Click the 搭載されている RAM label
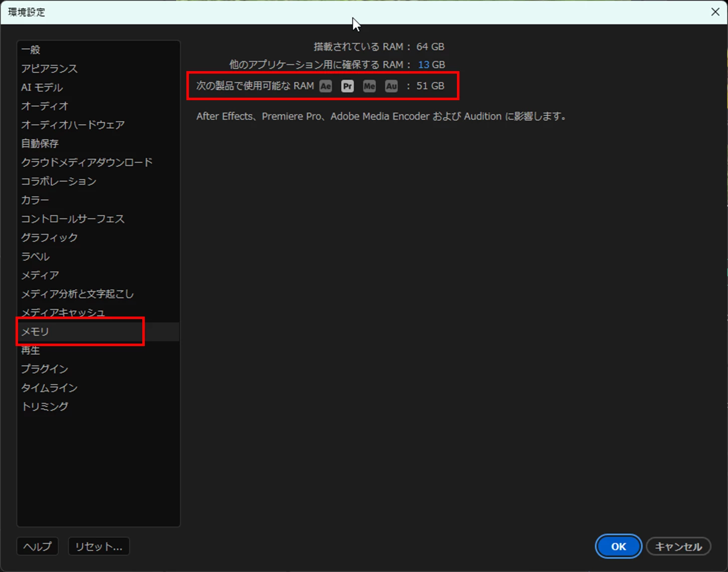728x572 pixels. click(x=362, y=47)
